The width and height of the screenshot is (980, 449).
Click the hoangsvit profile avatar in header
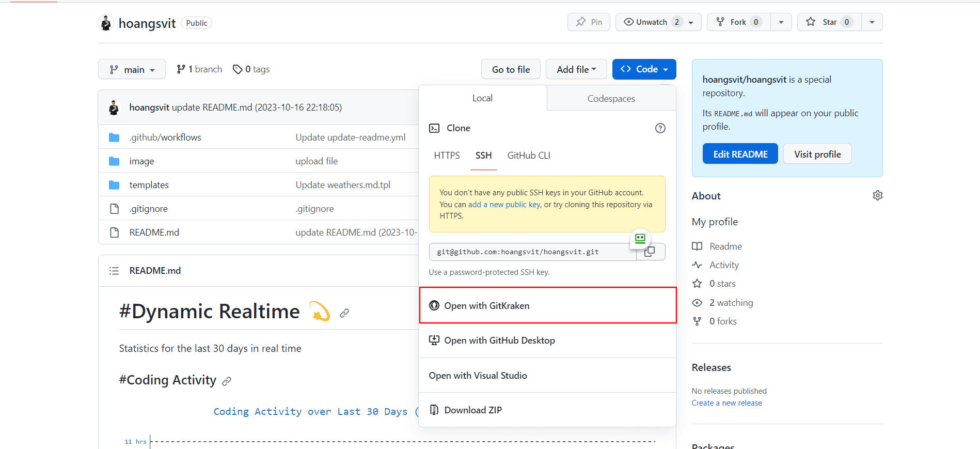tap(106, 23)
